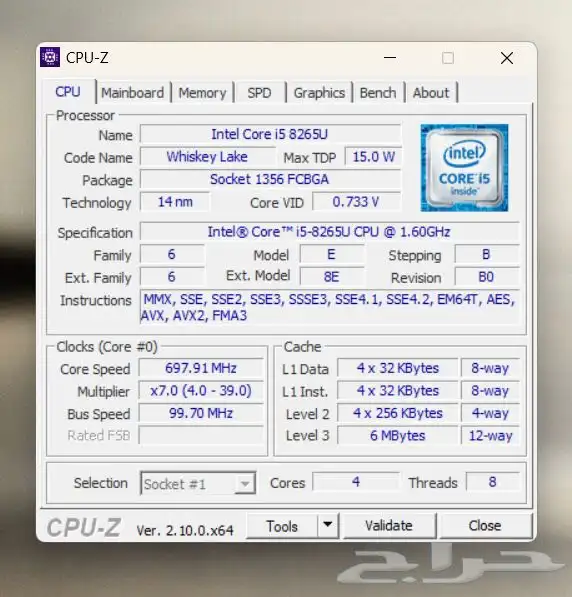Image resolution: width=572 pixels, height=597 pixels.
Task: Open the Tools dropdown arrow
Action: point(328,525)
